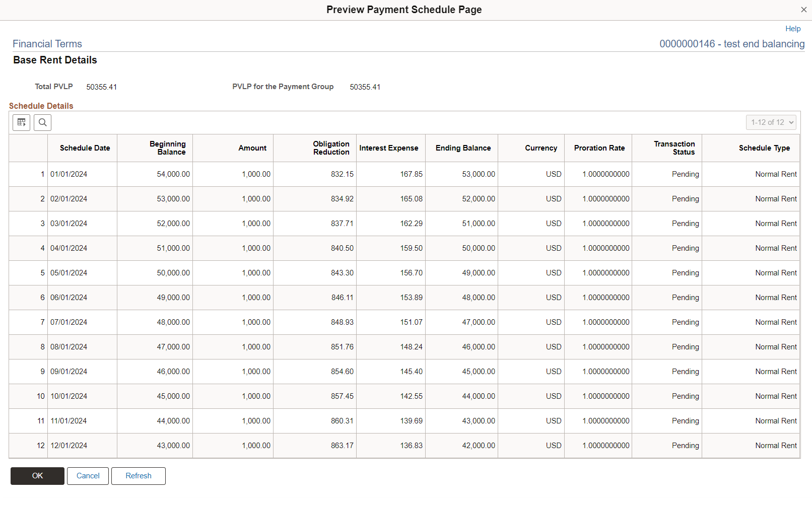Sort by the Obligation Reduction column
Screen dimensions: 812x505
click(331, 148)
